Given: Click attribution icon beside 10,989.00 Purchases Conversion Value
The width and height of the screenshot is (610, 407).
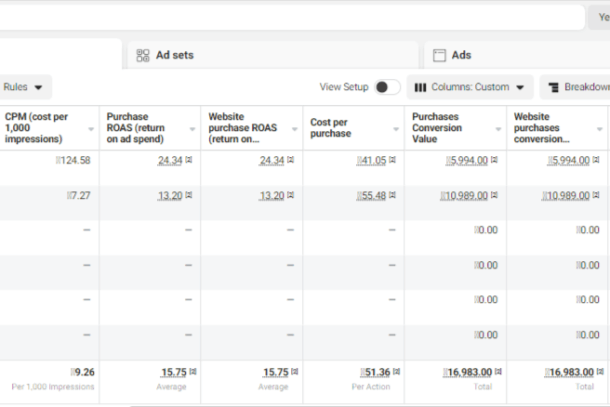Looking at the screenshot, I should 496,196.
